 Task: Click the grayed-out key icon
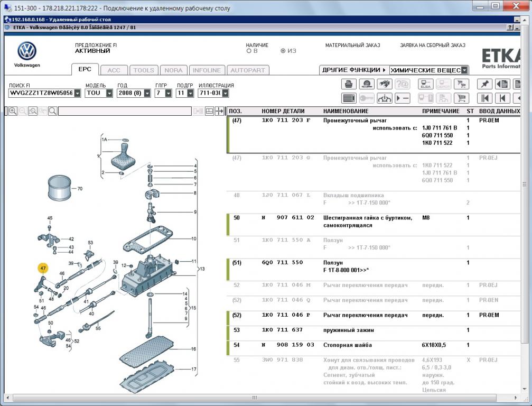367,98
